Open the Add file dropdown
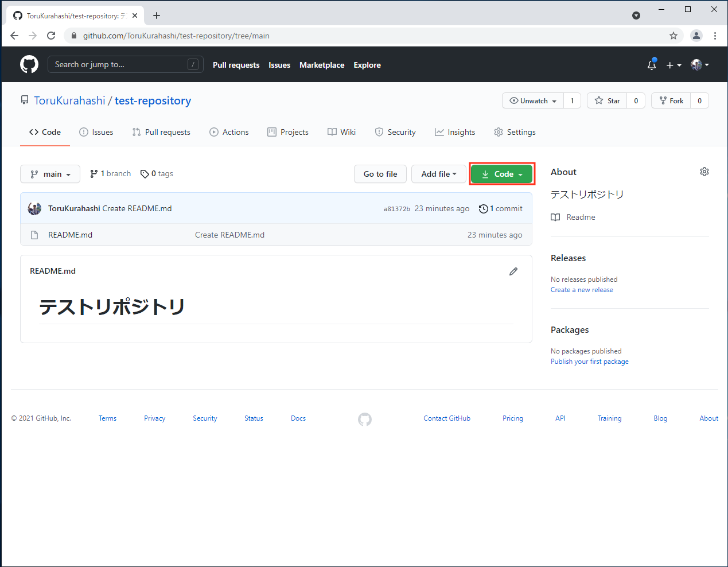 tap(439, 174)
